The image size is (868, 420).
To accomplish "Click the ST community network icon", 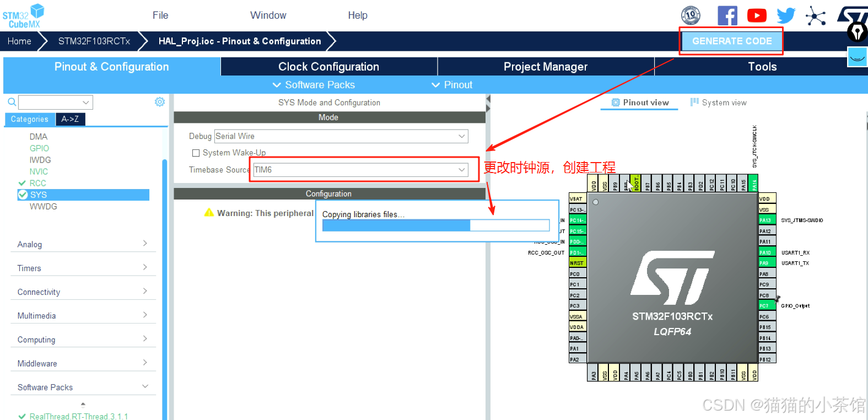I will [816, 15].
